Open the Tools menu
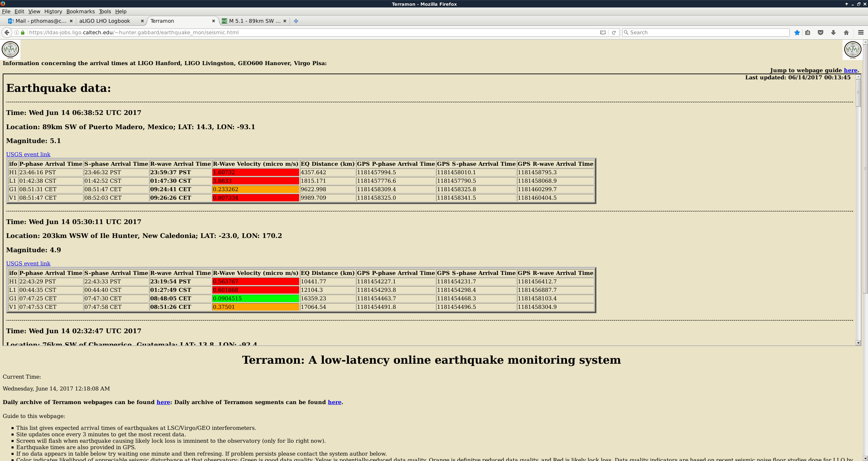The height and width of the screenshot is (461, 868). 105,12
